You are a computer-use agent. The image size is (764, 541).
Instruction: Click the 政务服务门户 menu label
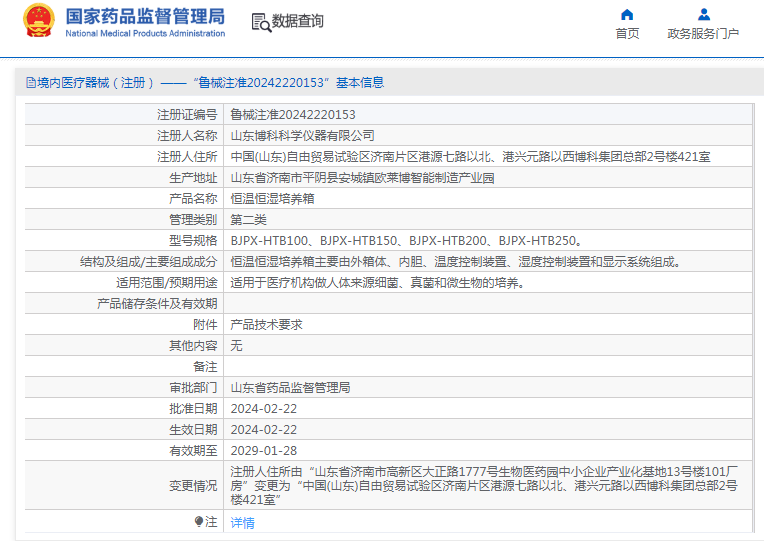(703, 34)
